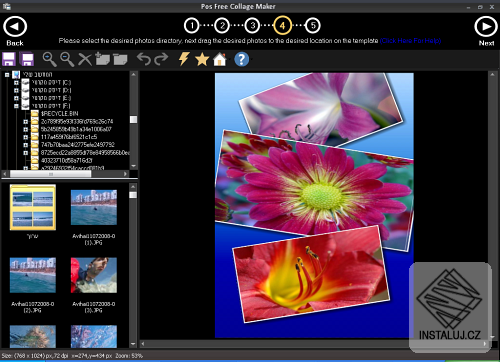This screenshot has height=362, width=500.
Task: Click the Save As stacked floppy icon
Action: pos(27,59)
